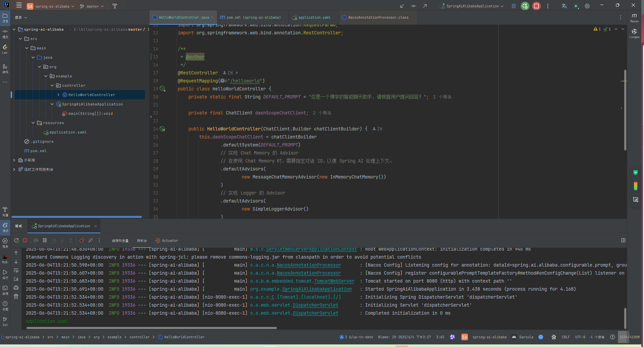Viewport: 644px width, 347px height.
Task: Collapse the controller package
Action: click(52, 85)
